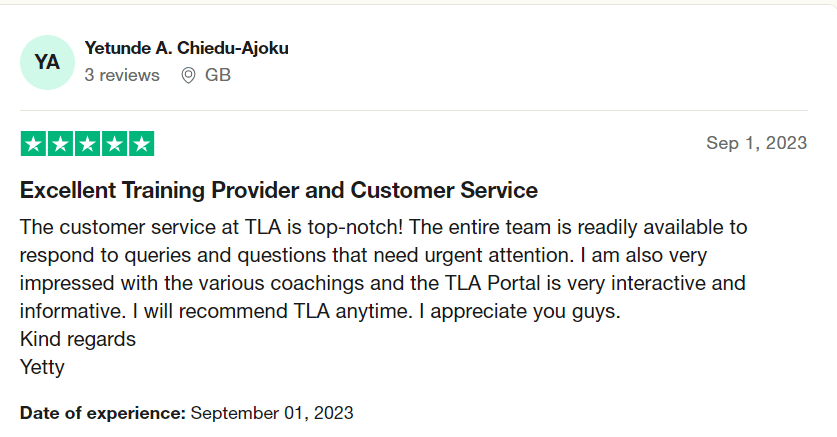Image resolution: width=837 pixels, height=437 pixels.
Task: Click the "Kind regards" line
Action: pyautogui.click(x=78, y=339)
